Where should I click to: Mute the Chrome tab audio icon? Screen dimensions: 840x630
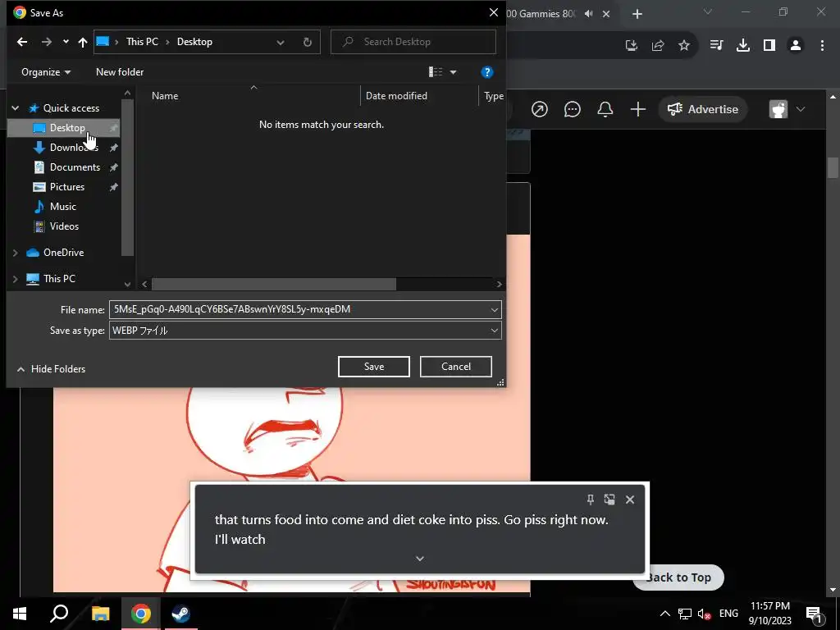pyautogui.click(x=589, y=14)
